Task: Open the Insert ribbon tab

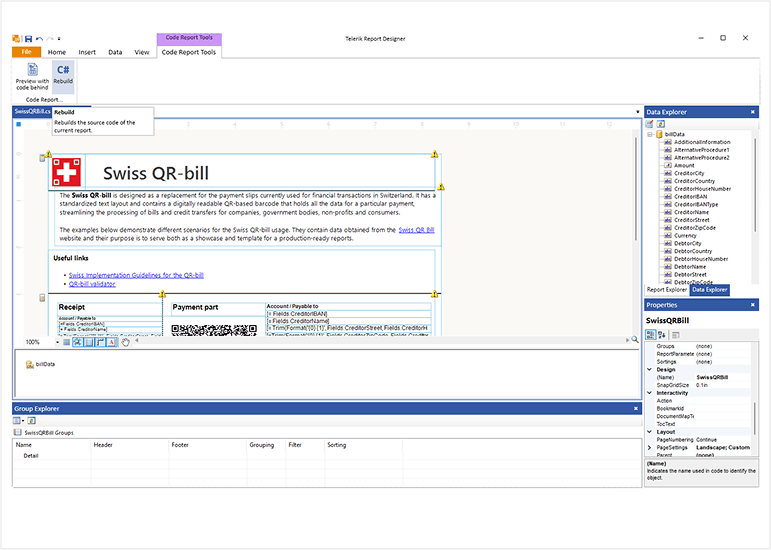Action: point(87,52)
